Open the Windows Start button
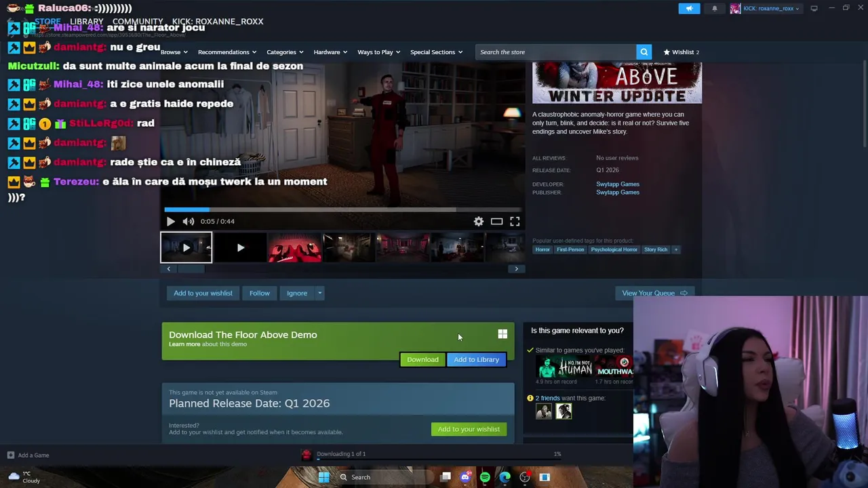Viewport: 868px width, 488px height. [323, 477]
